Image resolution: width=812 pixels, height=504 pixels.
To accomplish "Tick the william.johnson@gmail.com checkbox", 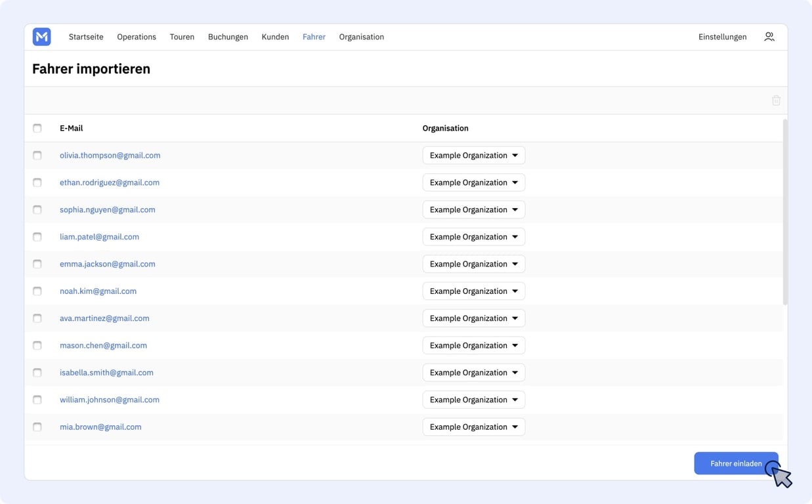I will (37, 400).
